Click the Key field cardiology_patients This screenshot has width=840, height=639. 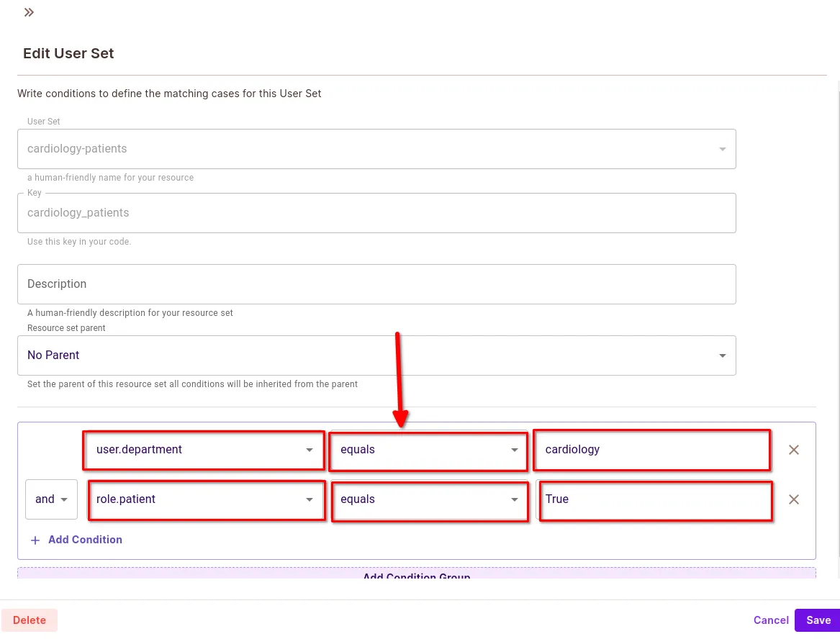pos(376,213)
